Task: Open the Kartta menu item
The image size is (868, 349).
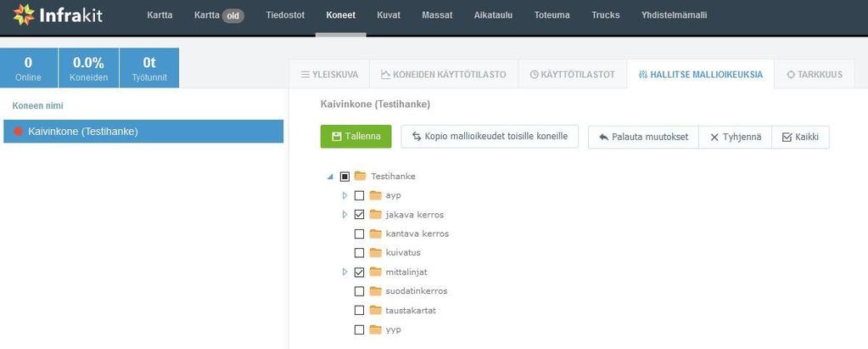Action: coord(160,15)
